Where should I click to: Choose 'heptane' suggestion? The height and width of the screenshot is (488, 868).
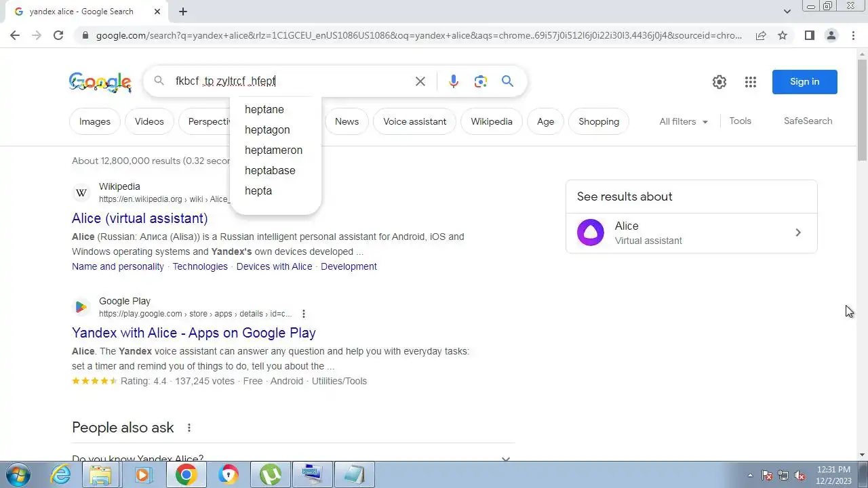264,109
